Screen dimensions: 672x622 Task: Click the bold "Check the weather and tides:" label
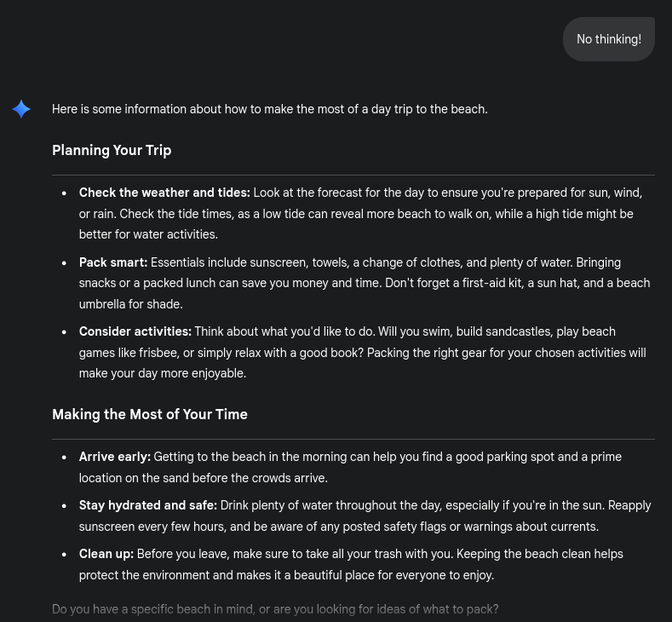(164, 193)
